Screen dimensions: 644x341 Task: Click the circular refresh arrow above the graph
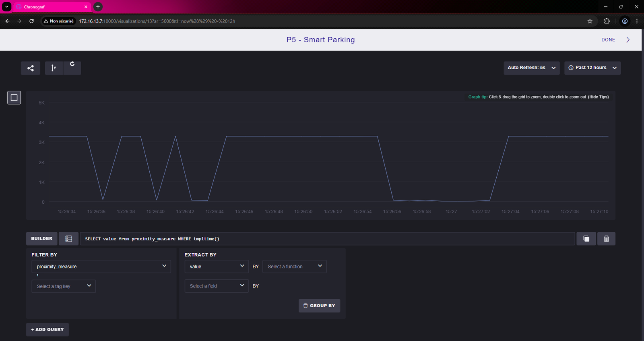click(72, 64)
